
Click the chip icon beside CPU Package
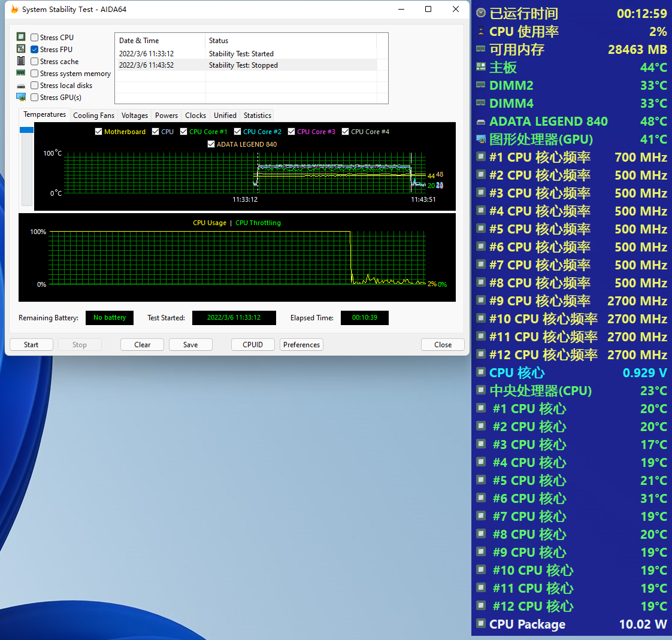(x=481, y=623)
